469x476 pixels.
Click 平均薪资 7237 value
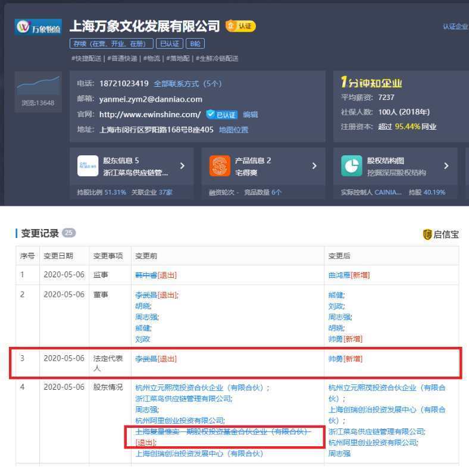pyautogui.click(x=386, y=98)
